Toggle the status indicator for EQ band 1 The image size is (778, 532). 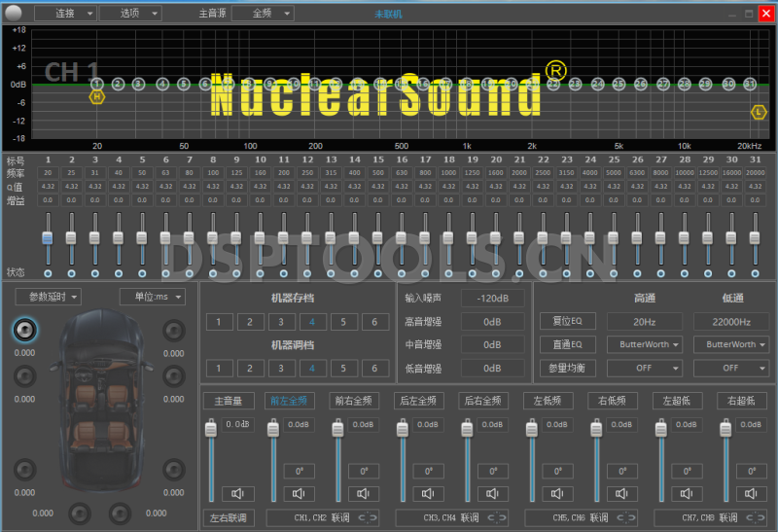[48, 273]
